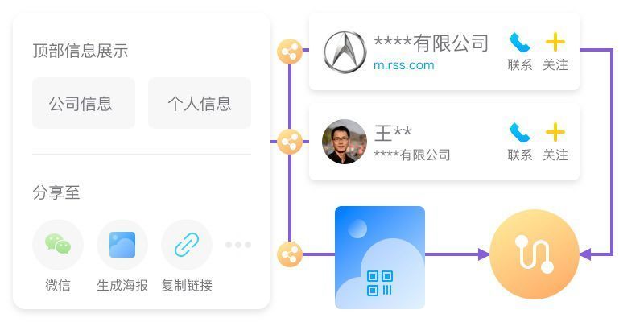Image resolution: width=644 pixels, height=322 pixels.
Task: Select the 个人信息 option
Action: [x=200, y=103]
